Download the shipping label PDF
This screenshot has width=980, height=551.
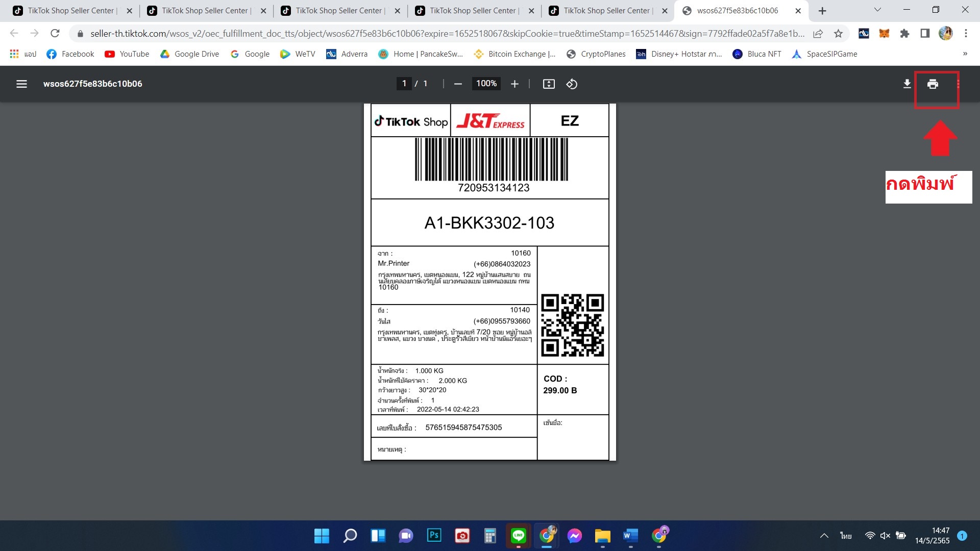(x=907, y=84)
